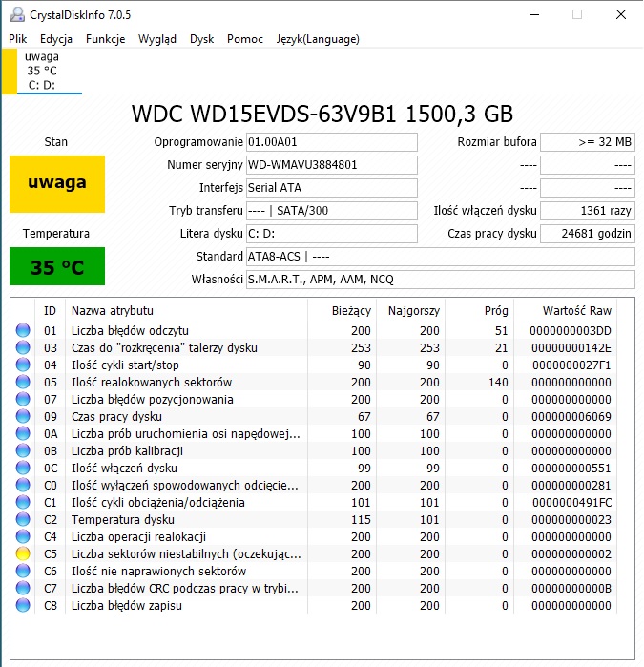
Task: Click the status orb for attribute C6
Action: pyautogui.click(x=23, y=571)
